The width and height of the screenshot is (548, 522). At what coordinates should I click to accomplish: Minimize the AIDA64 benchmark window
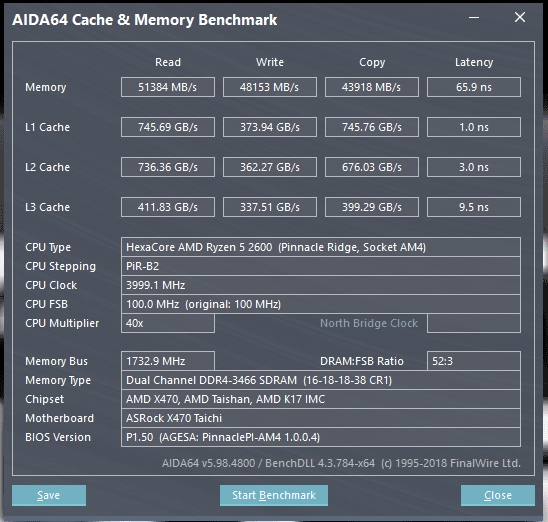pos(474,17)
